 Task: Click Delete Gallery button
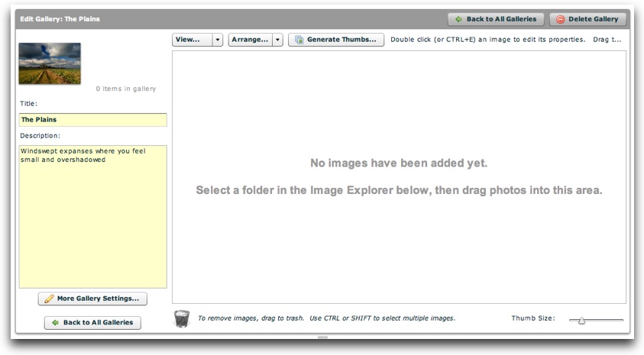[587, 19]
